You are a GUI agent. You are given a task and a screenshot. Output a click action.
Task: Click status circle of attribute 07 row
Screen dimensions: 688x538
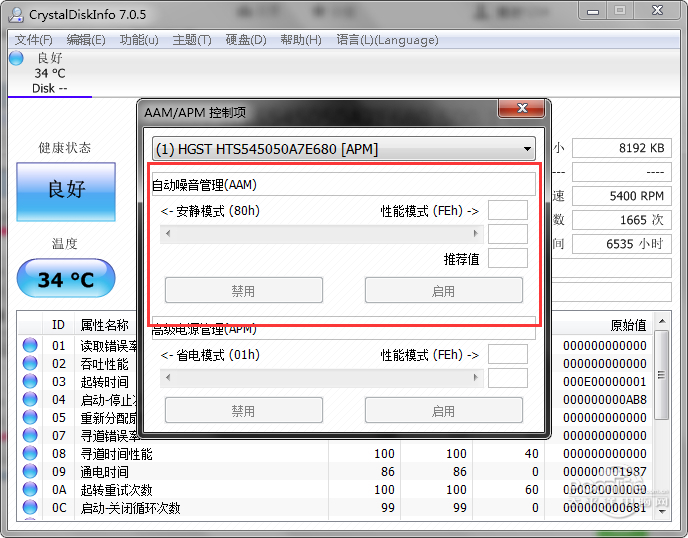[x=30, y=435]
